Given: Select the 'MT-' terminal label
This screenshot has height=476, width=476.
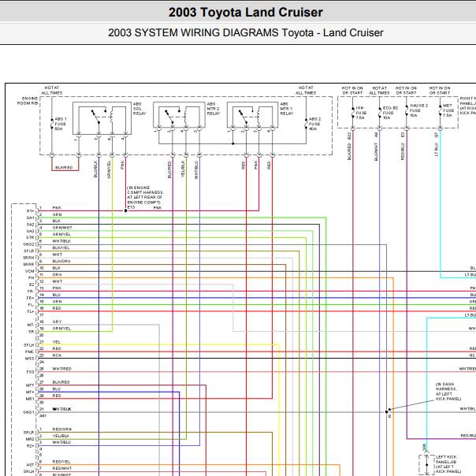Looking at the screenshot, I should (x=31, y=325).
